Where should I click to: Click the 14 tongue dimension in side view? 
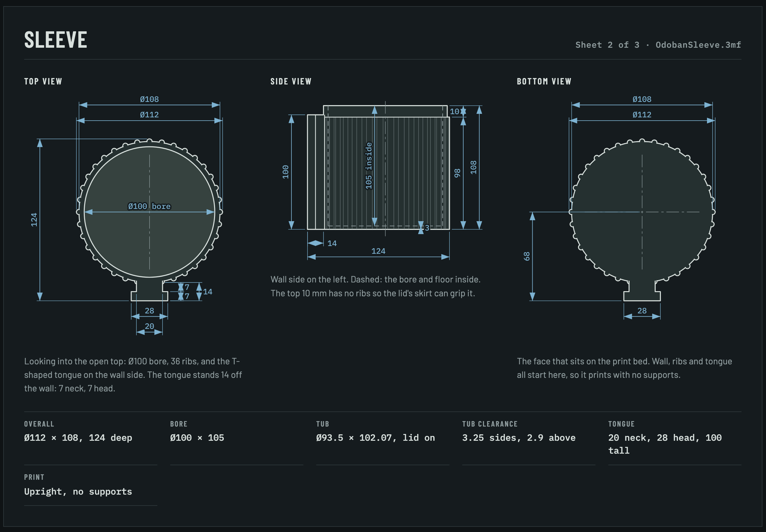[x=332, y=243]
